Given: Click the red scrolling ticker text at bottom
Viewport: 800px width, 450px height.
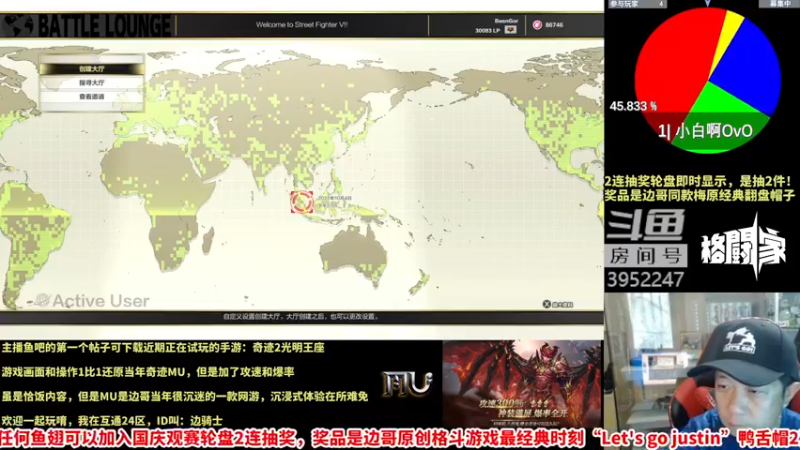Looking at the screenshot, I should [400, 439].
